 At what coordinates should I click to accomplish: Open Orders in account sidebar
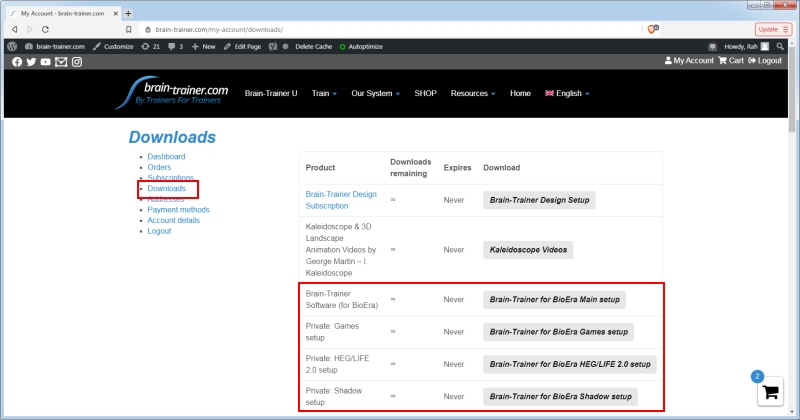(159, 167)
